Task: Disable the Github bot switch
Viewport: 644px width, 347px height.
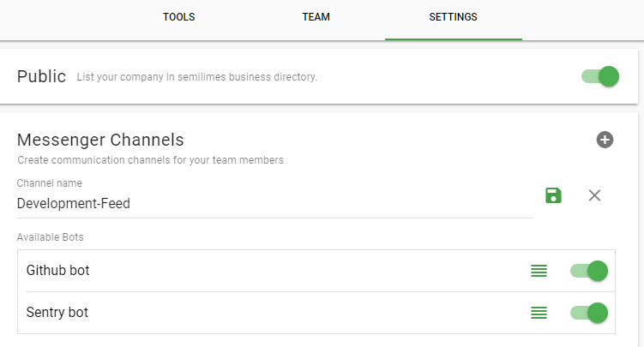Action: 589,271
